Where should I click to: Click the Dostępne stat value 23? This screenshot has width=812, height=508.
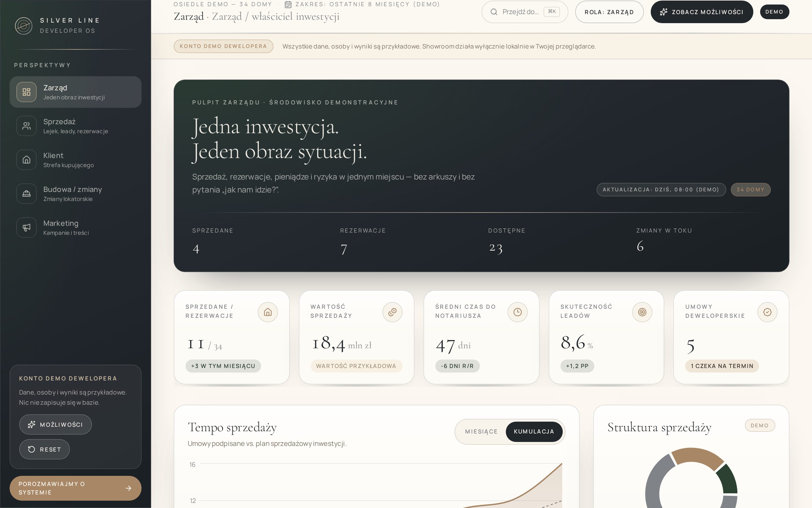496,248
